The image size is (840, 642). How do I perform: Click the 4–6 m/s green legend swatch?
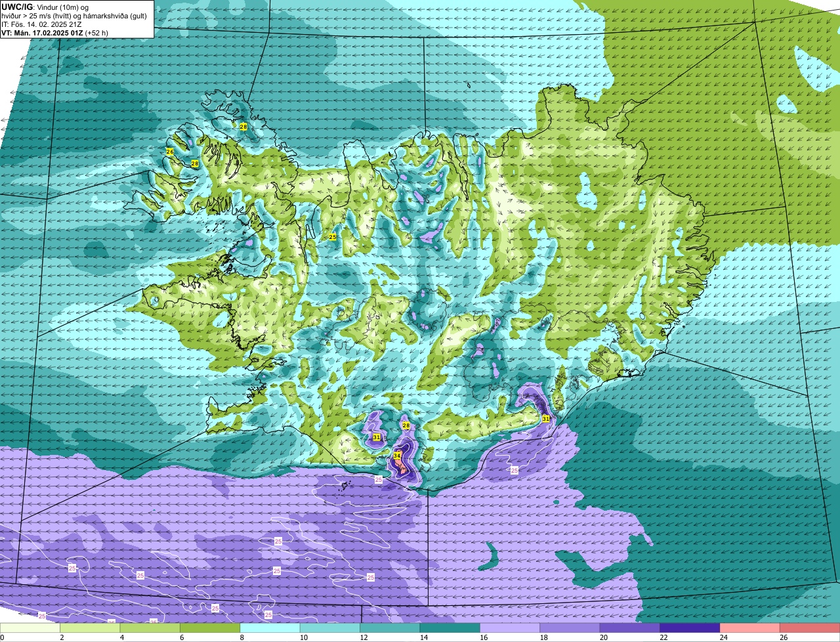[x=150, y=628]
